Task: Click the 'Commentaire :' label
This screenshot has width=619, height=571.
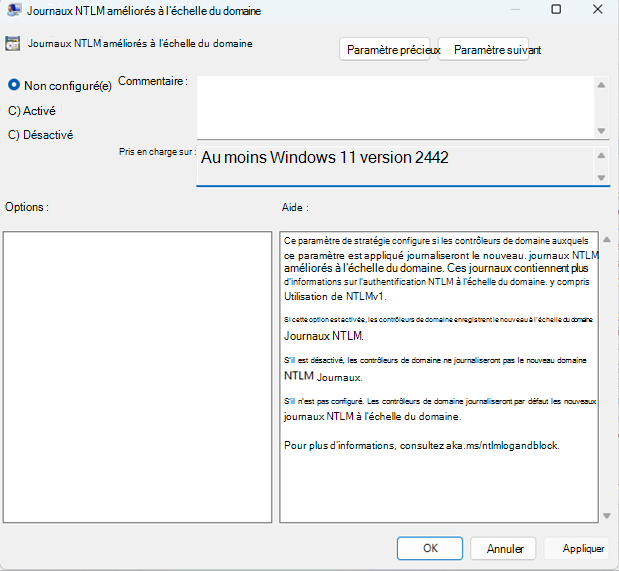Action: (153, 81)
